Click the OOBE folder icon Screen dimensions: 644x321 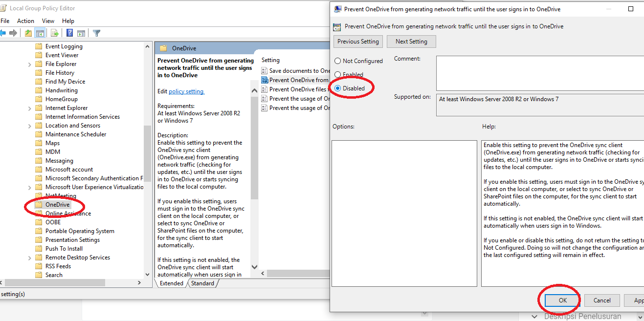pos(39,222)
